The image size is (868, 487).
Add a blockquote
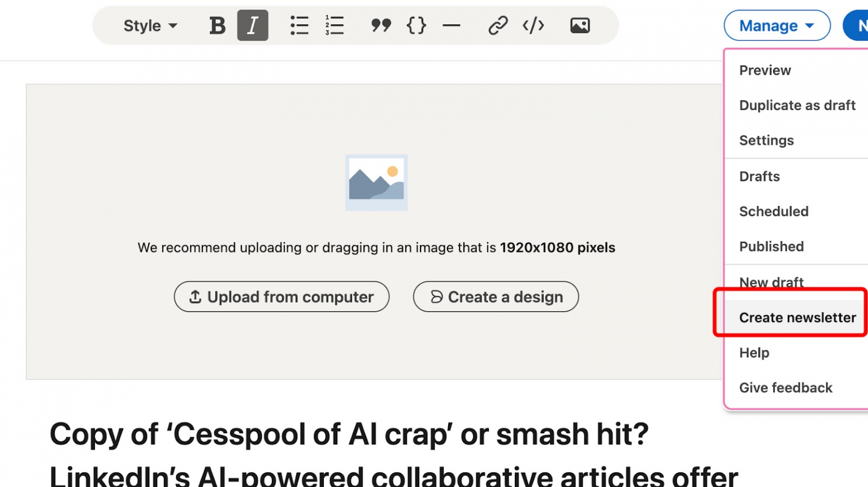coord(381,25)
